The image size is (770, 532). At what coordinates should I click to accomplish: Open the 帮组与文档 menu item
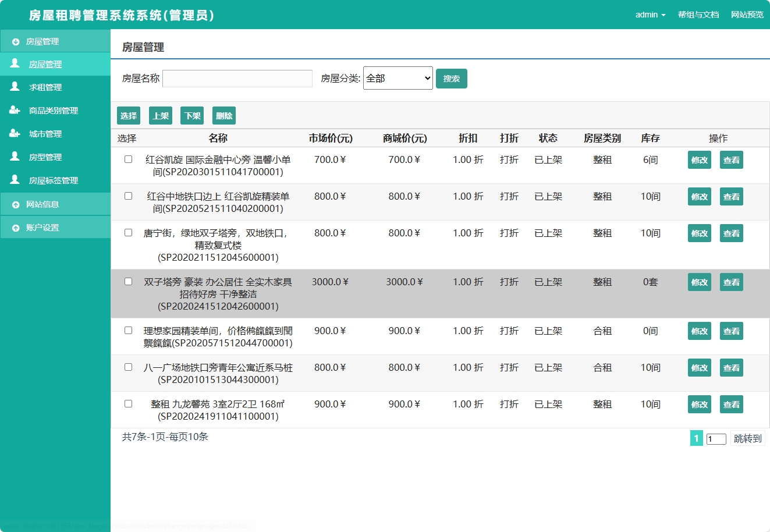698,15
